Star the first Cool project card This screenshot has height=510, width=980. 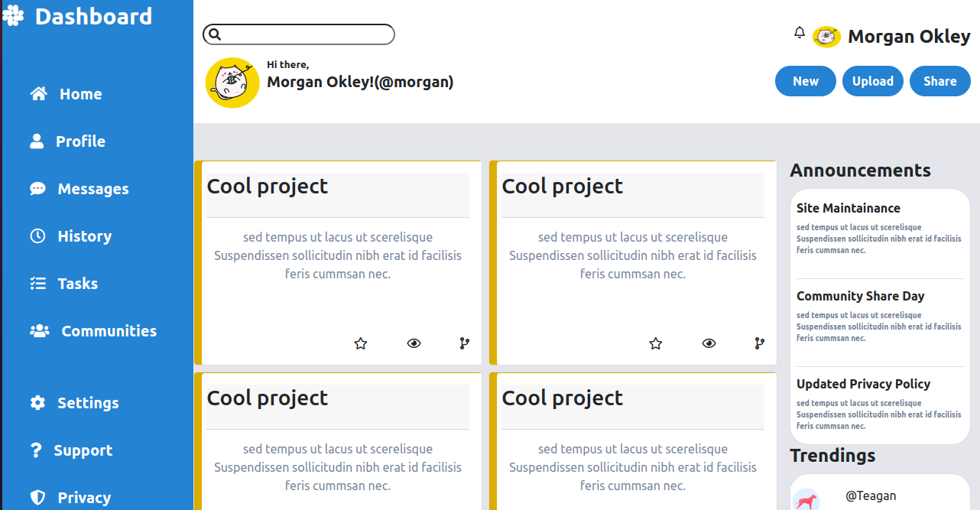[361, 343]
